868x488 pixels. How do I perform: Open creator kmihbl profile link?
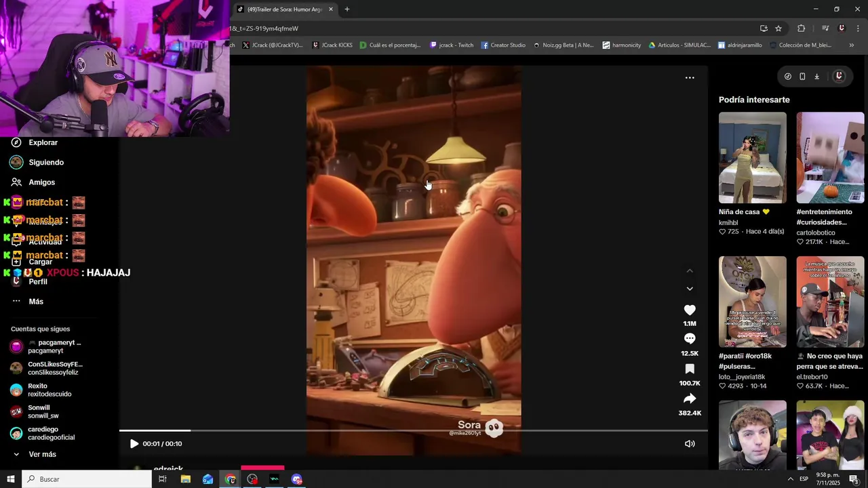[x=728, y=222]
